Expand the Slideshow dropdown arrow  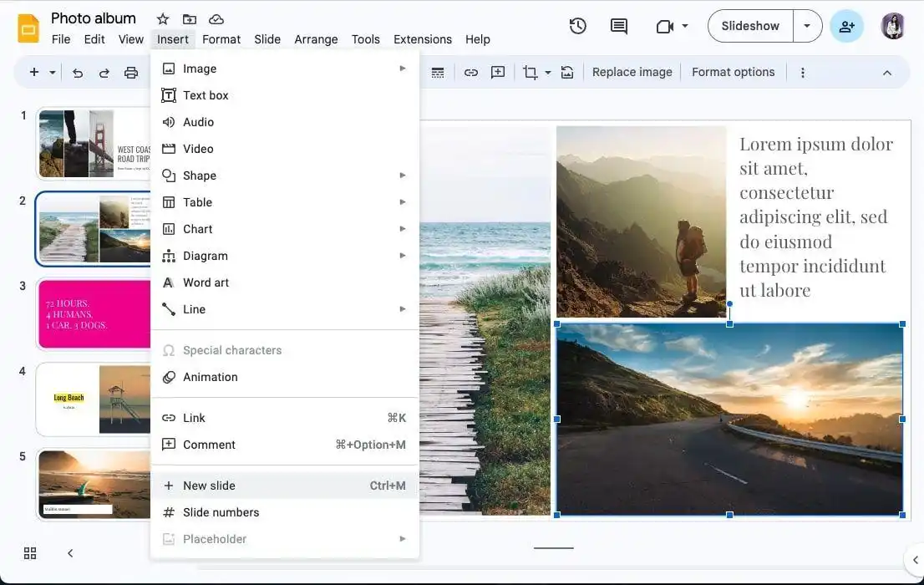[x=807, y=26]
